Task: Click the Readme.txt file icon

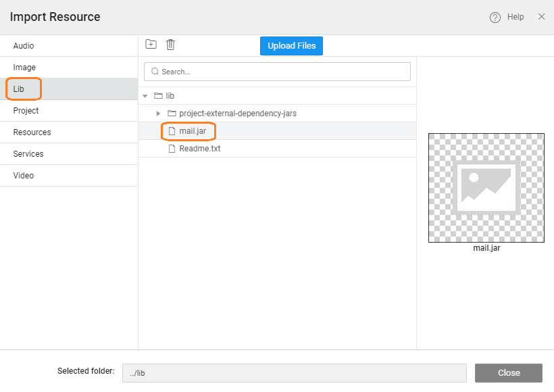Action: point(172,149)
